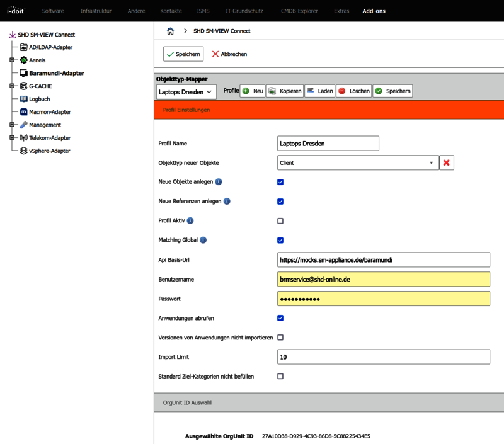Click info icon beside Neue Objekte anlegen

pyautogui.click(x=219, y=182)
